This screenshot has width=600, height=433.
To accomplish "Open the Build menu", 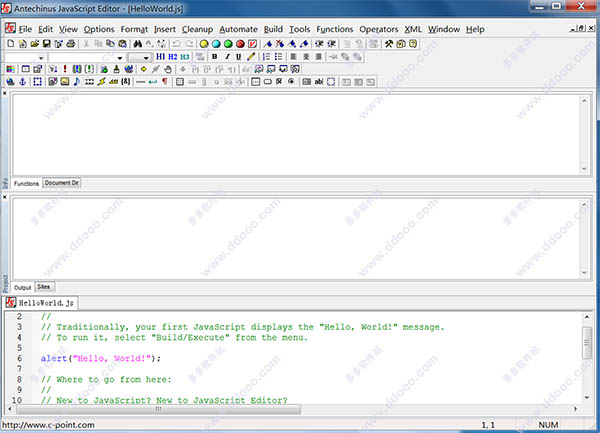I will click(x=273, y=29).
